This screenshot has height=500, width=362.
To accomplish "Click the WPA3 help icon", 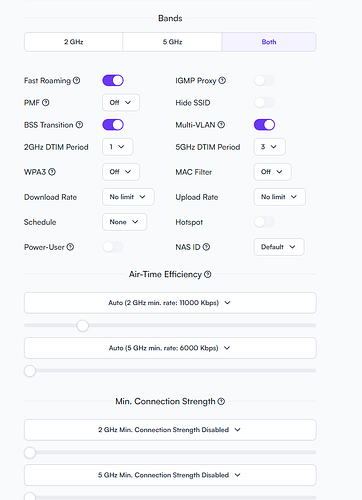I will 52,172.
